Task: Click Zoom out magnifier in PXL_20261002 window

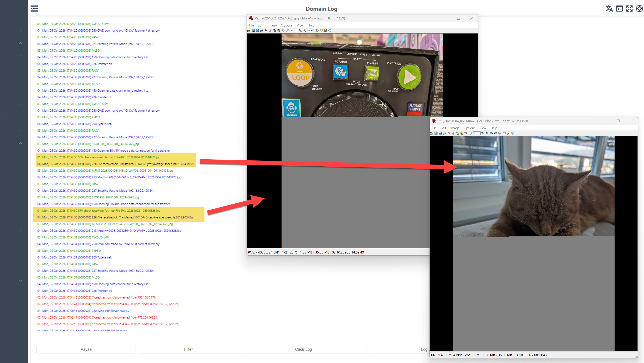Action: [x=304, y=31]
